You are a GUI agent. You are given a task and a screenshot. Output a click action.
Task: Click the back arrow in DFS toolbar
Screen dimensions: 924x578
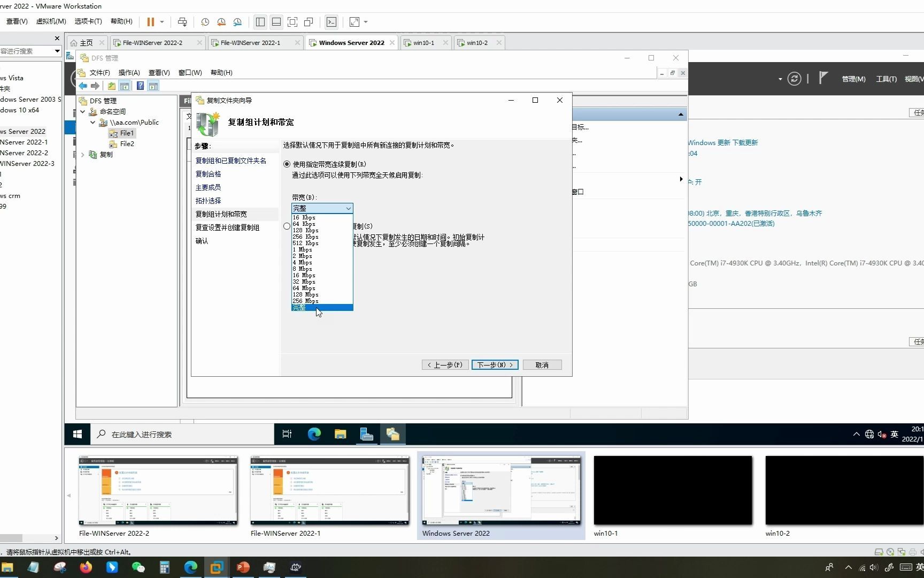(x=83, y=86)
